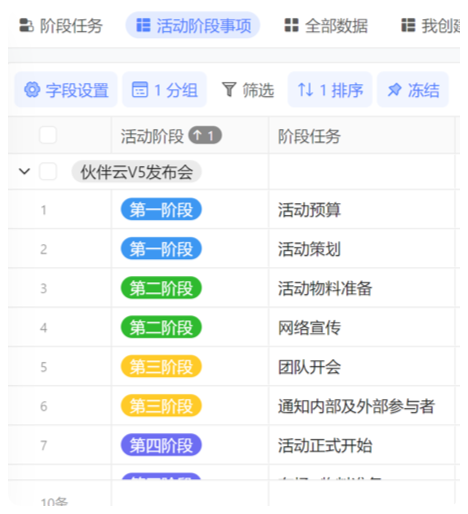Click the 活动预算 task cell
This screenshot has width=468, height=514.
pyautogui.click(x=361, y=209)
